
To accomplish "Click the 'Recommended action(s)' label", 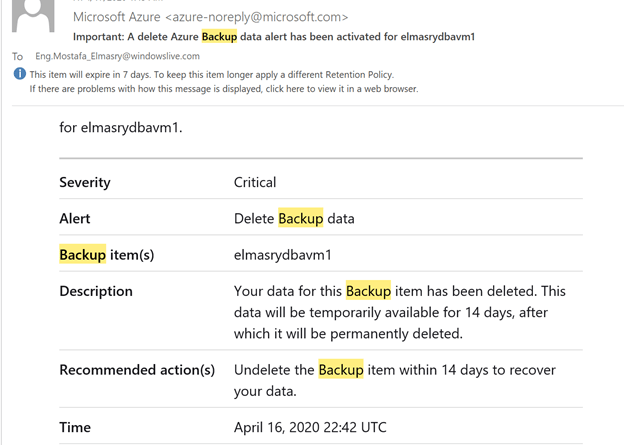I will coord(137,370).
